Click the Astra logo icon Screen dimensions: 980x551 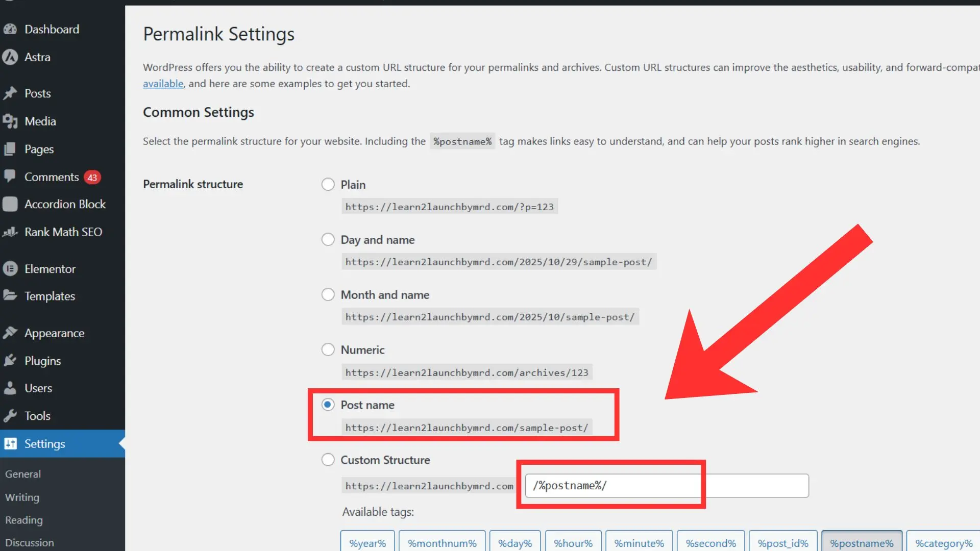tap(10, 57)
